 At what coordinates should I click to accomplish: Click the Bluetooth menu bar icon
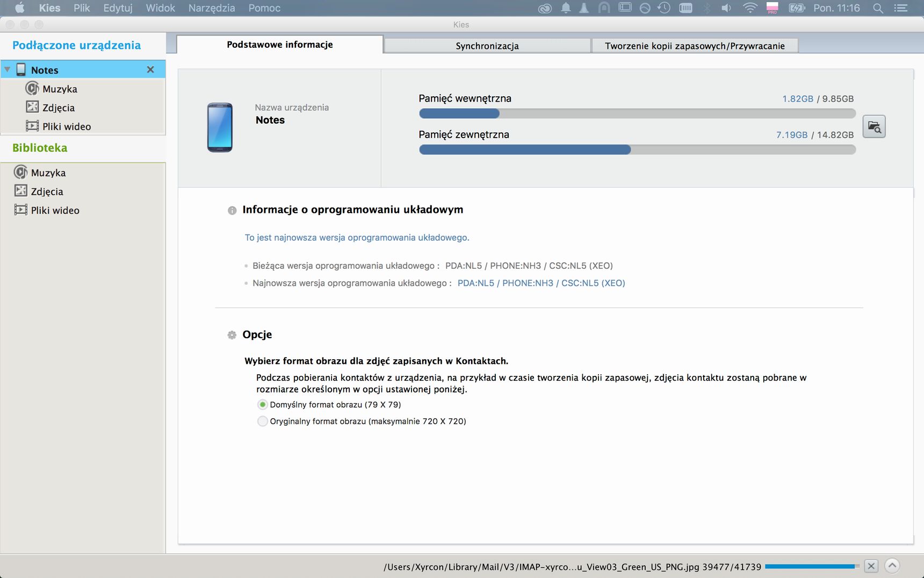(707, 8)
